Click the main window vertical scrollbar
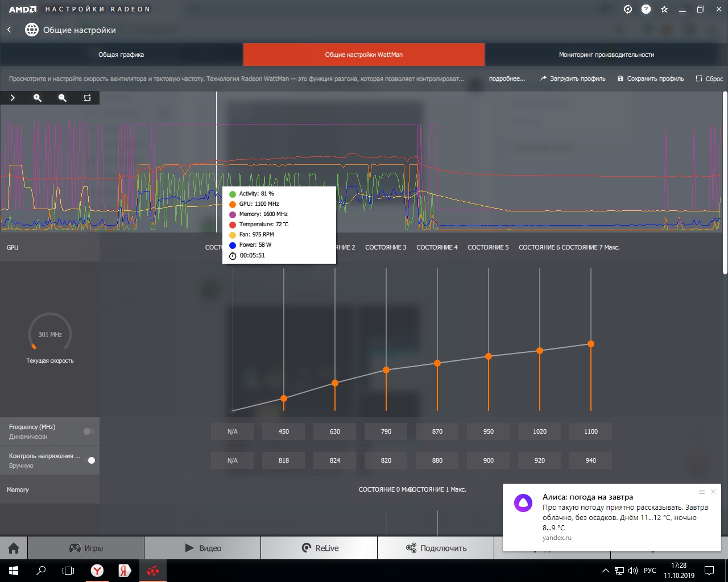Image resolution: width=728 pixels, height=582 pixels. (x=725, y=182)
